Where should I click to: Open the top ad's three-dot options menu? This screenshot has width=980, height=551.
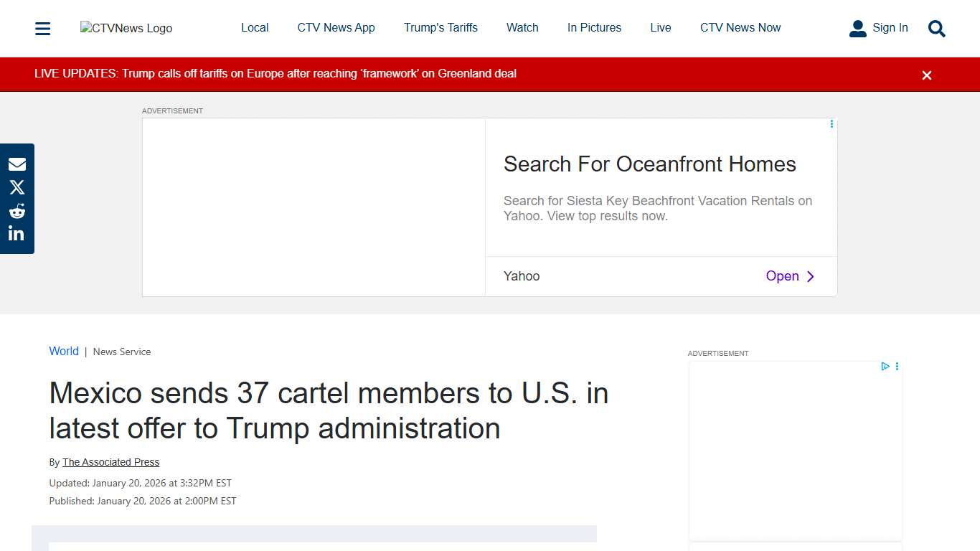(x=831, y=123)
